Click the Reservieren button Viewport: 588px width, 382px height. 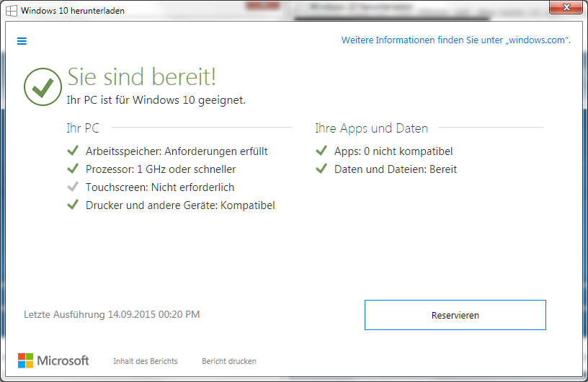point(455,315)
